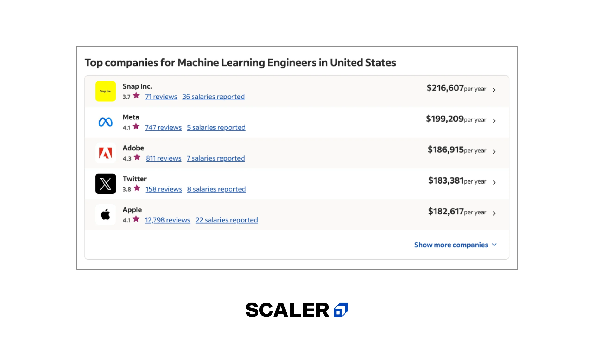594x364 pixels.
Task: Open Twitter's 158 reviews link
Action: pos(163,189)
